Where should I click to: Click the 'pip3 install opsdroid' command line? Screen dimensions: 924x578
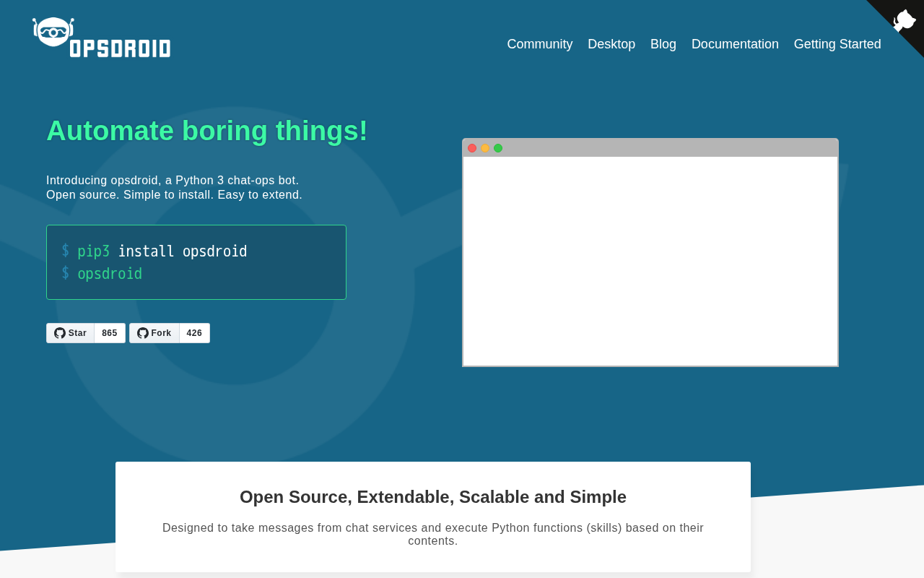pos(154,251)
